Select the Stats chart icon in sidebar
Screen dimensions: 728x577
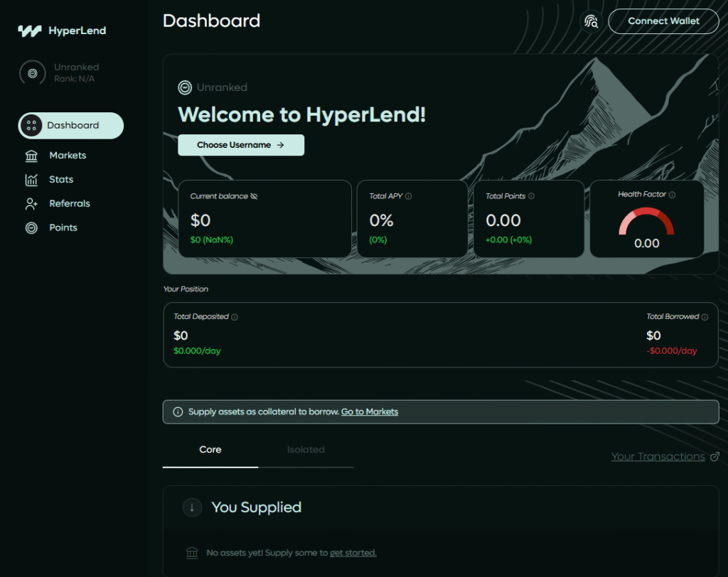[x=31, y=179]
